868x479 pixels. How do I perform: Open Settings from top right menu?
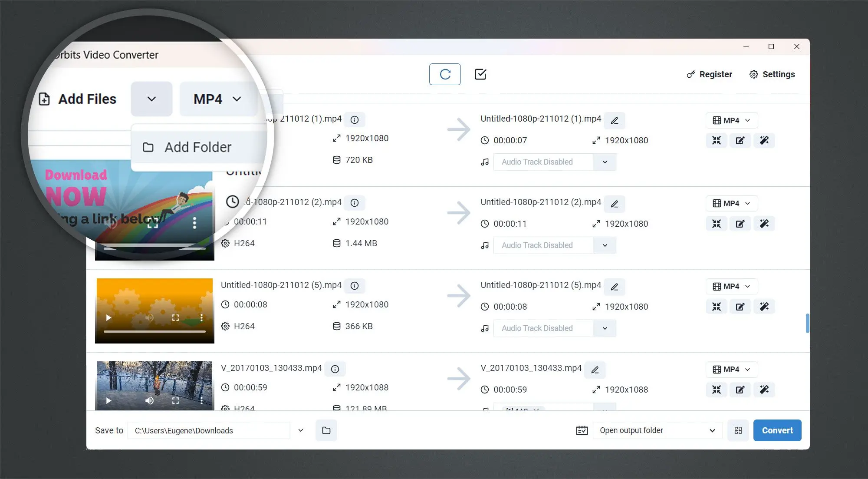point(773,74)
